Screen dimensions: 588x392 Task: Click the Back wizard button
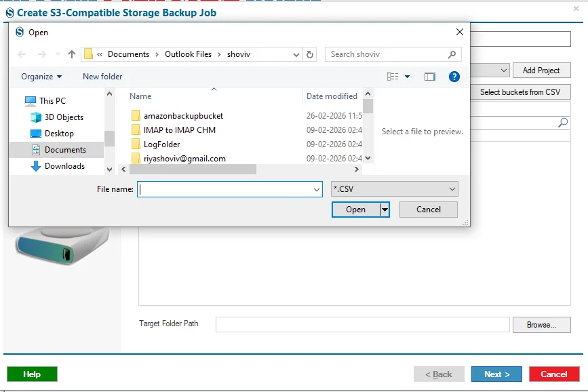[439, 374]
